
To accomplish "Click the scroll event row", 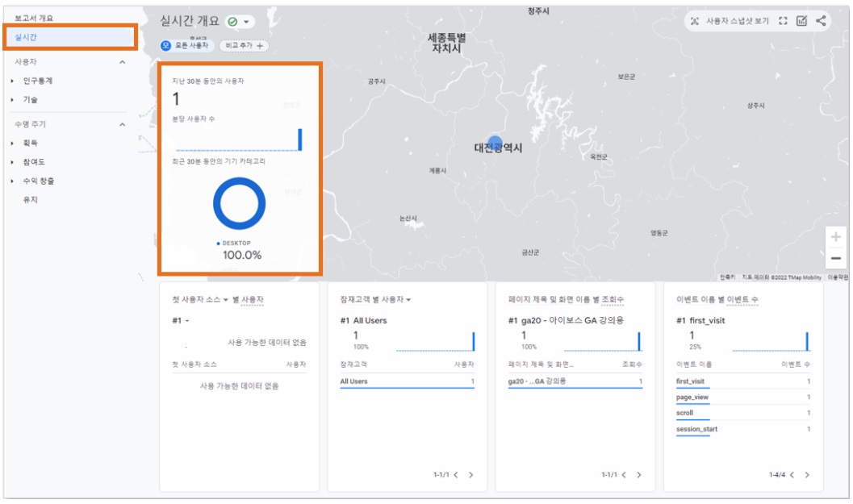I will tap(743, 413).
